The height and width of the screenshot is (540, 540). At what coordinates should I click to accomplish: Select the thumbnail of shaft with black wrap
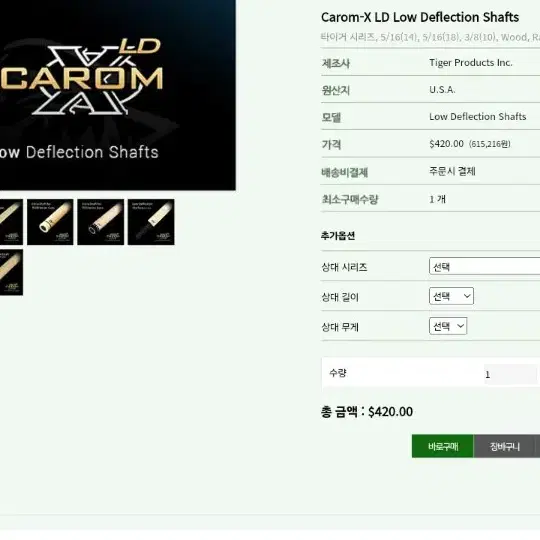[x=151, y=222]
